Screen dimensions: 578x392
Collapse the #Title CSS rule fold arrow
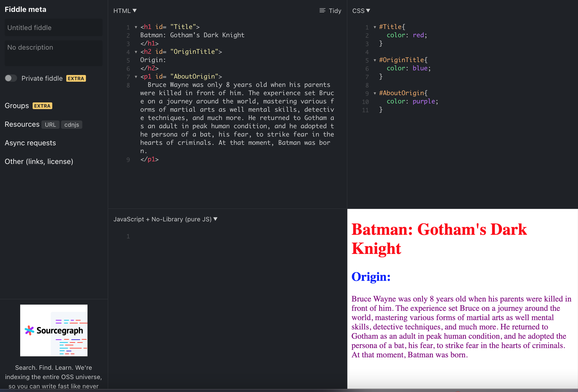(375, 27)
